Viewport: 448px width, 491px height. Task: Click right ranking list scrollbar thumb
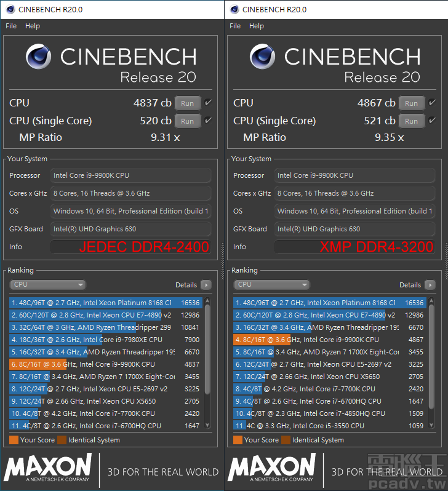pyautogui.click(x=431, y=357)
